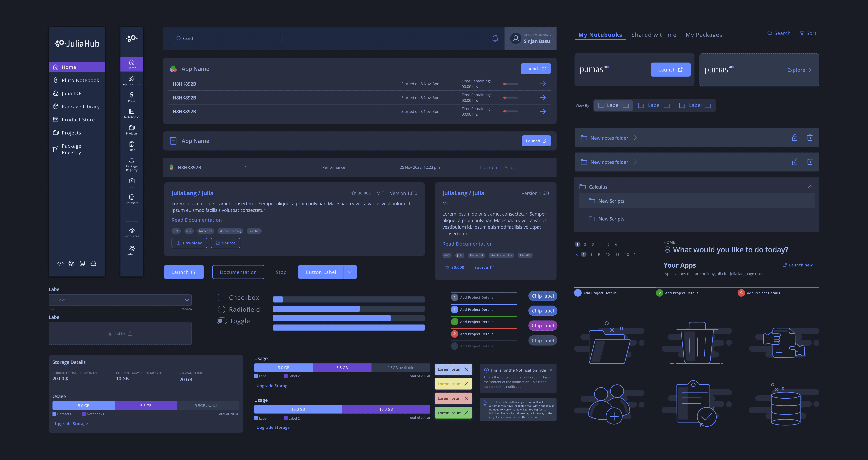Click the notification bell icon
Viewport: 868px width, 460px height.
click(x=495, y=38)
